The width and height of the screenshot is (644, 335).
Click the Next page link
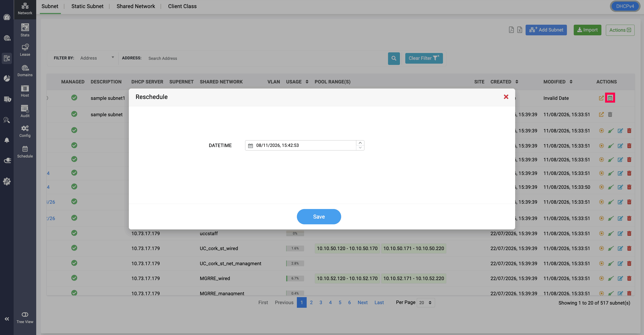[x=362, y=302]
